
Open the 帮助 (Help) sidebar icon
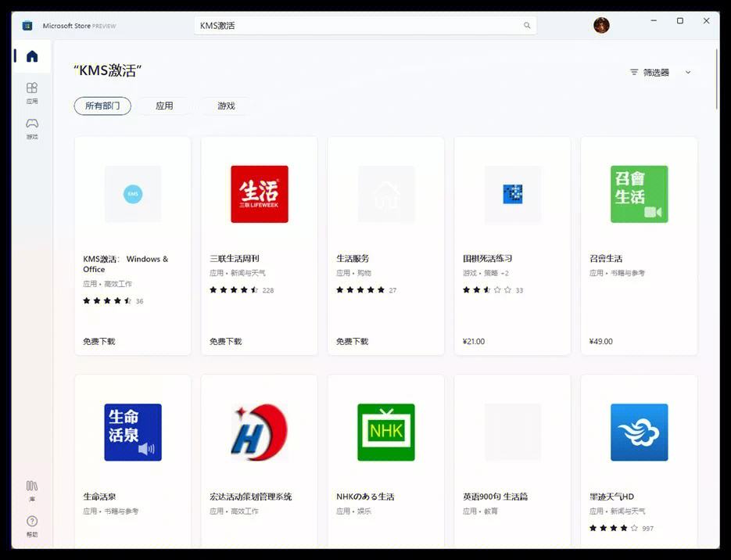coord(32,526)
